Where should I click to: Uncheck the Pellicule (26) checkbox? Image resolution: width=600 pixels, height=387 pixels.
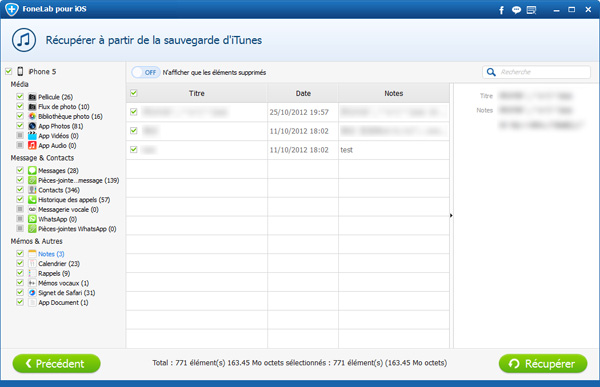pyautogui.click(x=20, y=96)
